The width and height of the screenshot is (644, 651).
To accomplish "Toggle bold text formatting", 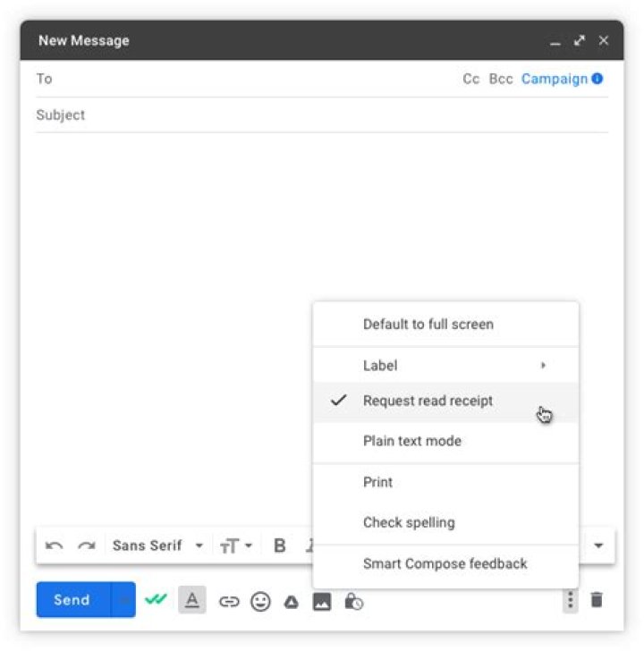I will click(x=279, y=545).
